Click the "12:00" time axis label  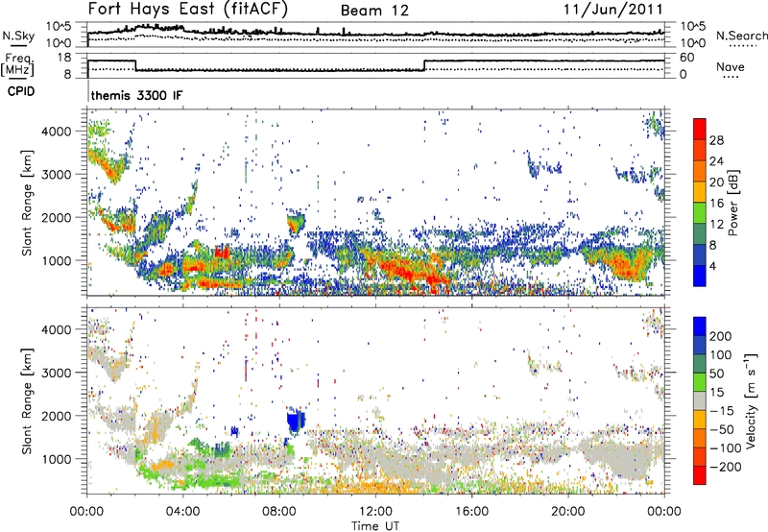click(375, 512)
